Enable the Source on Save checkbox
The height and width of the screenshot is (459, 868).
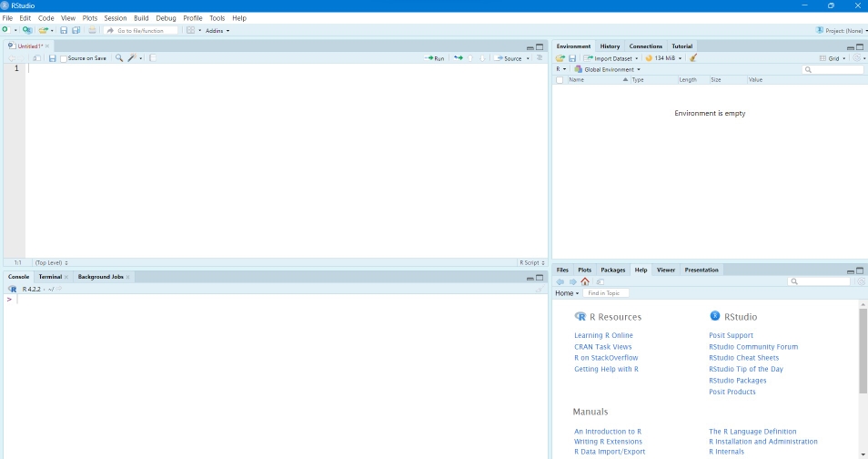[x=63, y=59]
